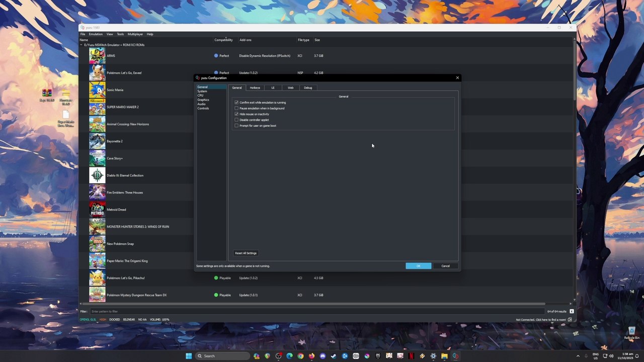Open the File menu in yuzu
The image size is (644, 362).
click(x=83, y=34)
